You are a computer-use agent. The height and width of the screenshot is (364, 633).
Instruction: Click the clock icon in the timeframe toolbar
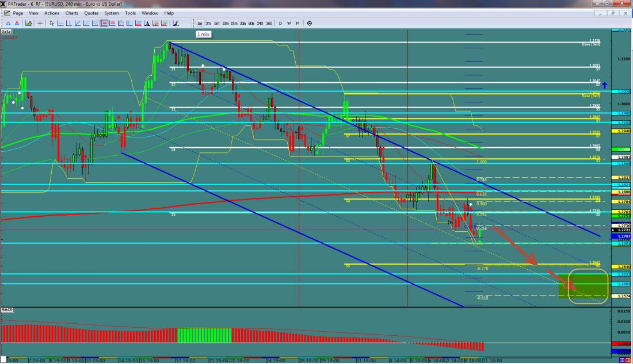[310, 24]
